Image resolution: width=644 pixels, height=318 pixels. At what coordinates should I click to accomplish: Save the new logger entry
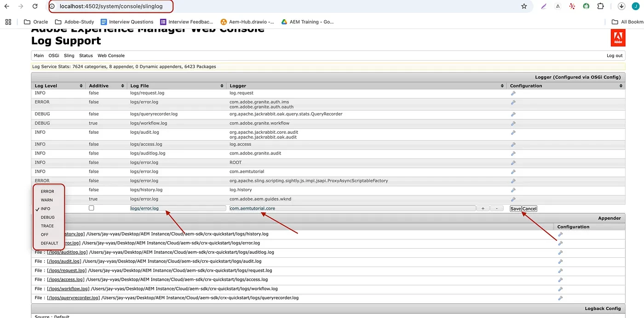[516, 209]
